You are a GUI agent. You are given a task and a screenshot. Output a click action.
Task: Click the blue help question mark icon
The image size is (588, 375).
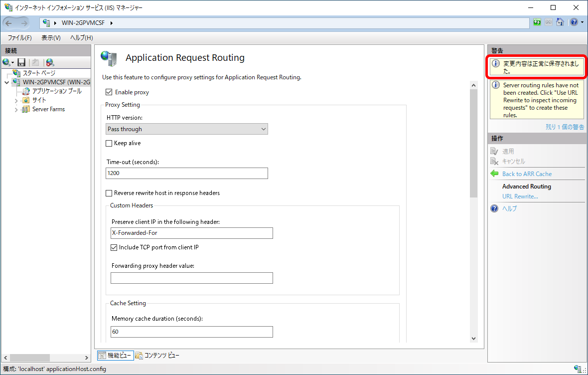[494, 208]
